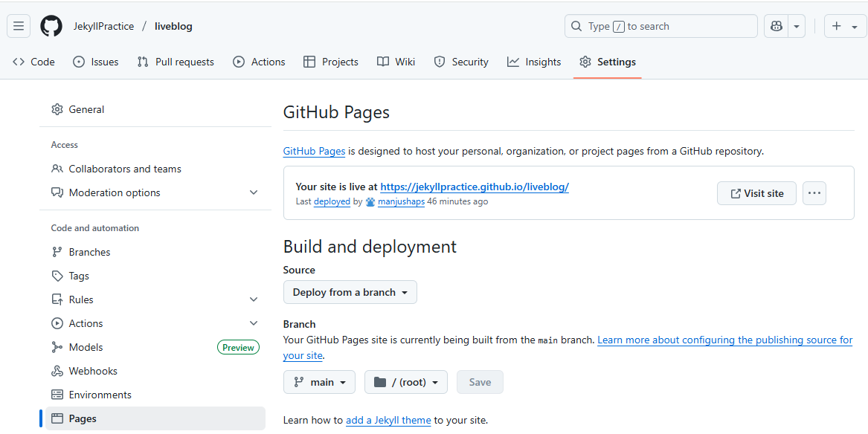868x434 pixels.
Task: Open Learn more about configuring publishing source link
Action: click(724, 340)
